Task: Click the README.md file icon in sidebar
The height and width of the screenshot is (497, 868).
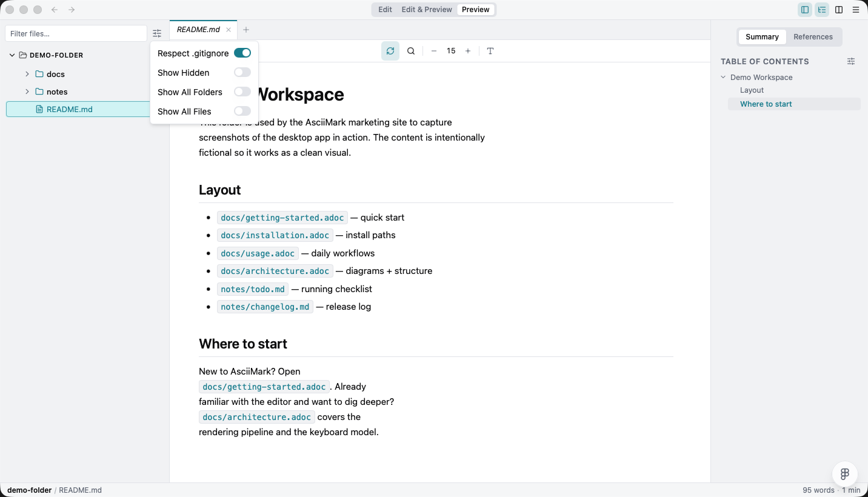Action: click(x=39, y=109)
